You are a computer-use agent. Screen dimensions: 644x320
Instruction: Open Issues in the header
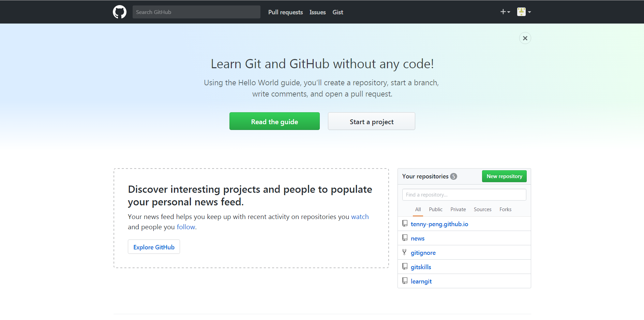[x=317, y=12]
